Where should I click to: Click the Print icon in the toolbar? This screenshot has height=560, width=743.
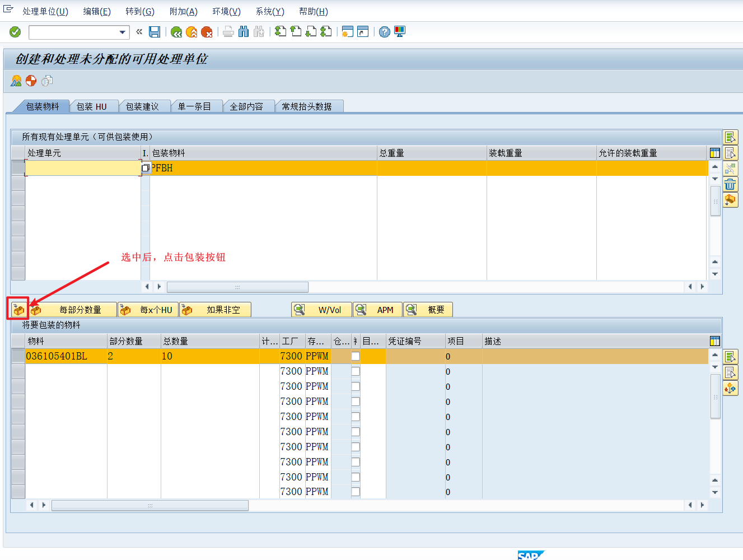click(228, 32)
